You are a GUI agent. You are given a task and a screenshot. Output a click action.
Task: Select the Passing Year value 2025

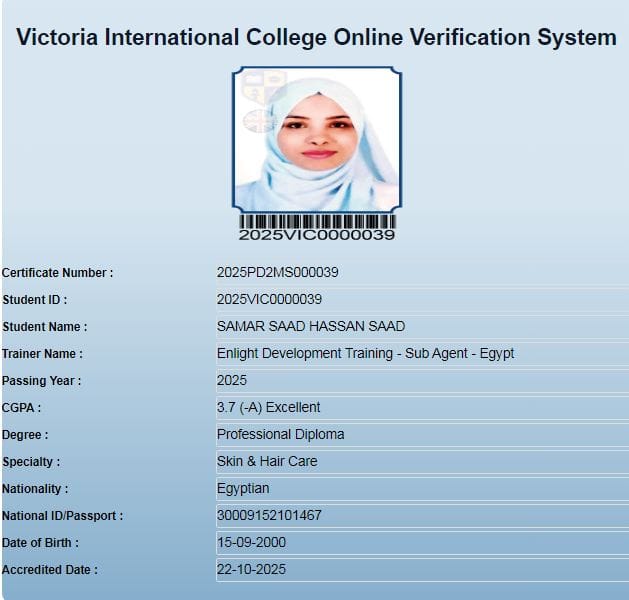(x=232, y=381)
